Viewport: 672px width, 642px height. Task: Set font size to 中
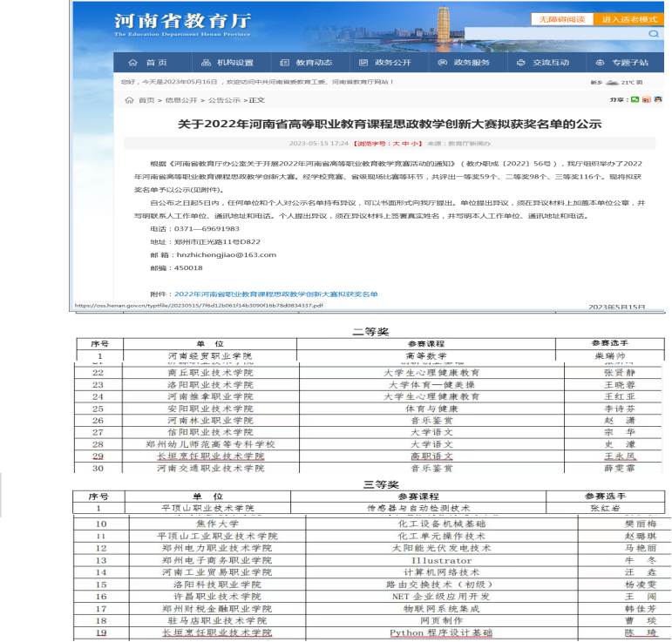point(405,144)
